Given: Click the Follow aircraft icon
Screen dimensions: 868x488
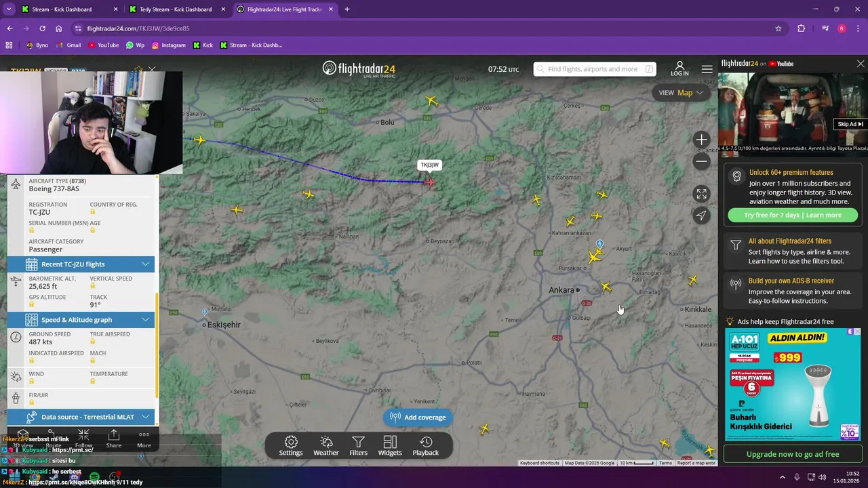Looking at the screenshot, I should 83,439.
